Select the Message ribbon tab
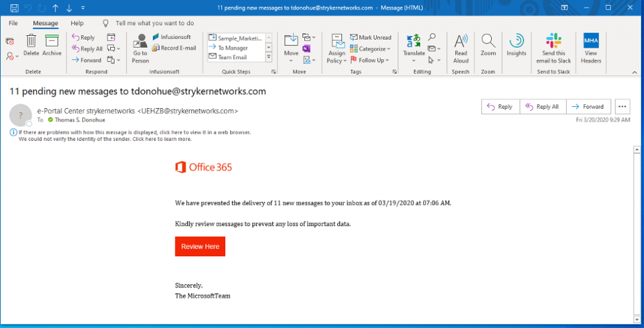 click(45, 23)
